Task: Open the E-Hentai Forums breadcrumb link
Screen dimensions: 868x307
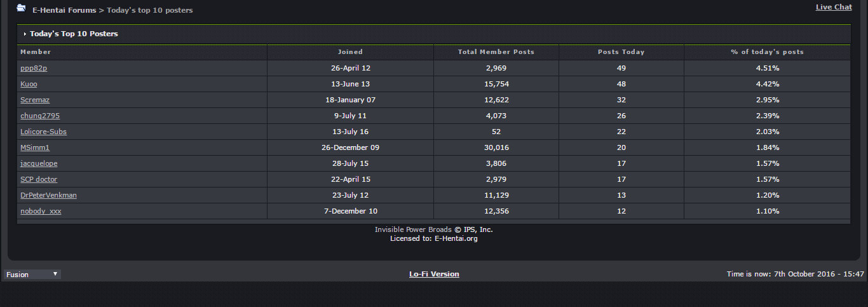Action: pos(64,10)
